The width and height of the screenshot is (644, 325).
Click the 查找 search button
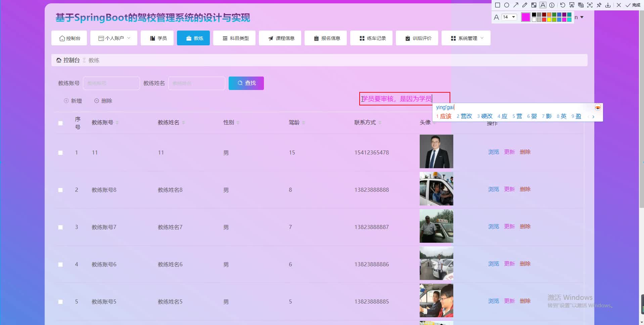click(x=246, y=83)
